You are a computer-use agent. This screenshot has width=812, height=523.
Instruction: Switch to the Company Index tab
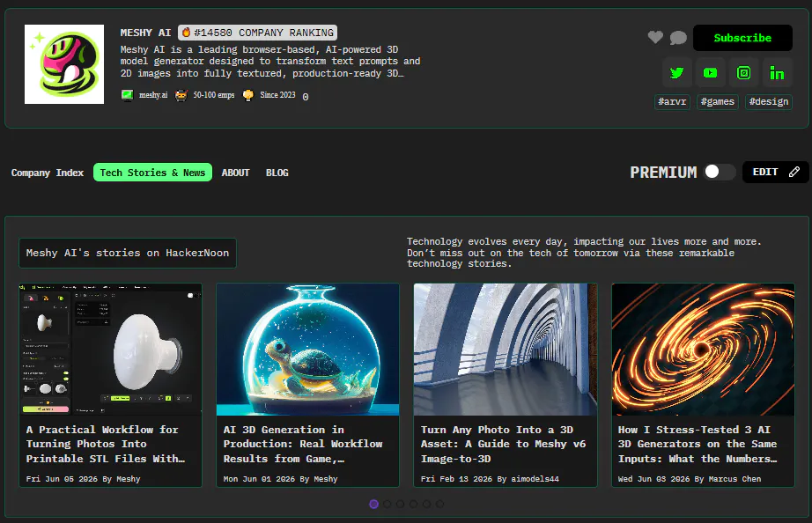coord(48,173)
